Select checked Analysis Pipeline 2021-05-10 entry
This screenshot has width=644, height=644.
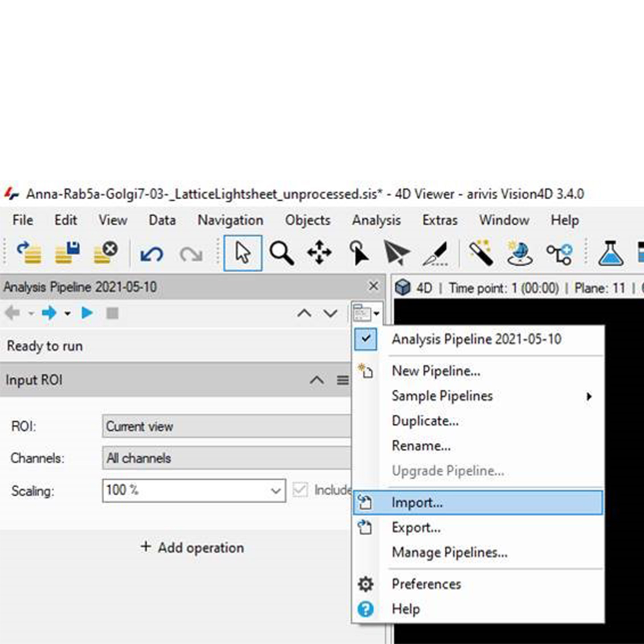478,339
